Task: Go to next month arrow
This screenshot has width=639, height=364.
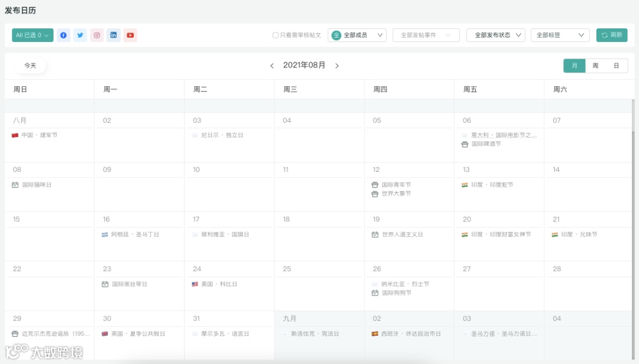Action: (337, 66)
